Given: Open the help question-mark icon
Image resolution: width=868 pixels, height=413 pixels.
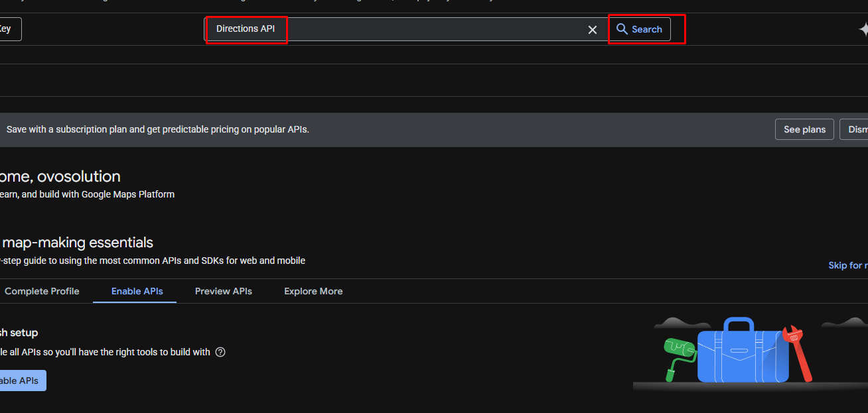Looking at the screenshot, I should click(x=220, y=352).
